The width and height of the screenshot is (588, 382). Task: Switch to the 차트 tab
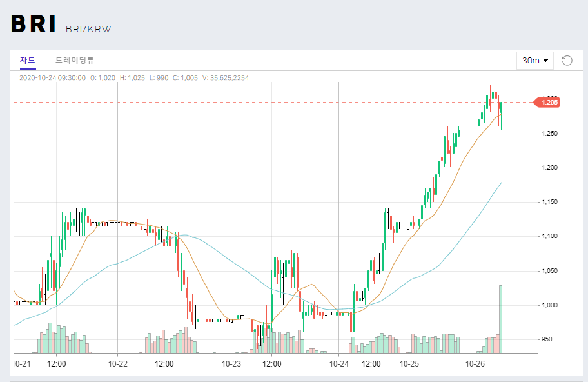(x=27, y=60)
